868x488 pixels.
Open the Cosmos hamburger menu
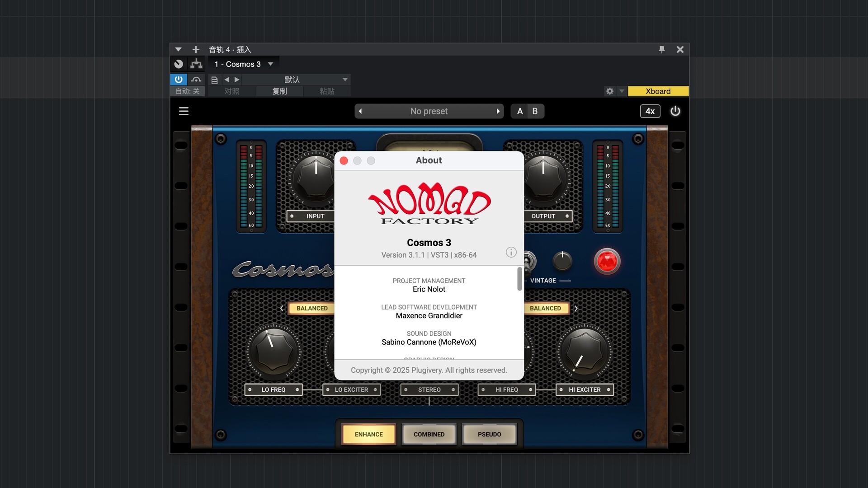[184, 111]
